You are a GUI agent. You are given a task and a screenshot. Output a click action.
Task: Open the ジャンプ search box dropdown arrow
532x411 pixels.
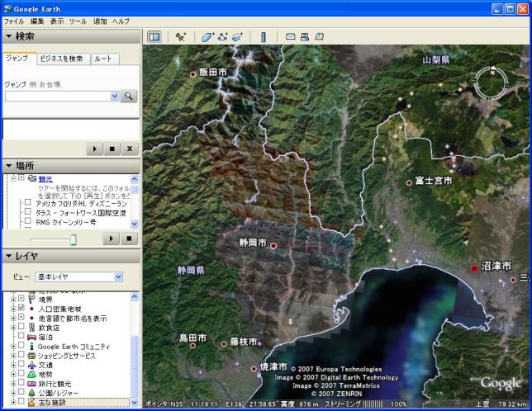coord(115,97)
